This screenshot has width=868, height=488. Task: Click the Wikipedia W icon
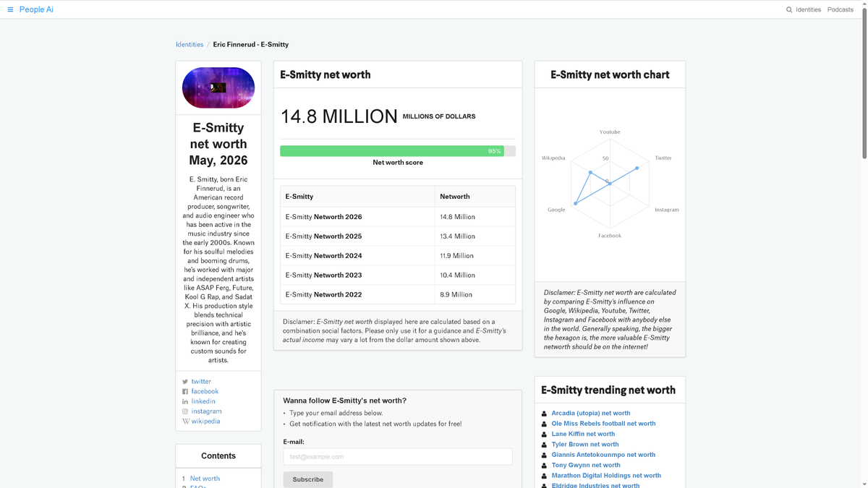186,421
